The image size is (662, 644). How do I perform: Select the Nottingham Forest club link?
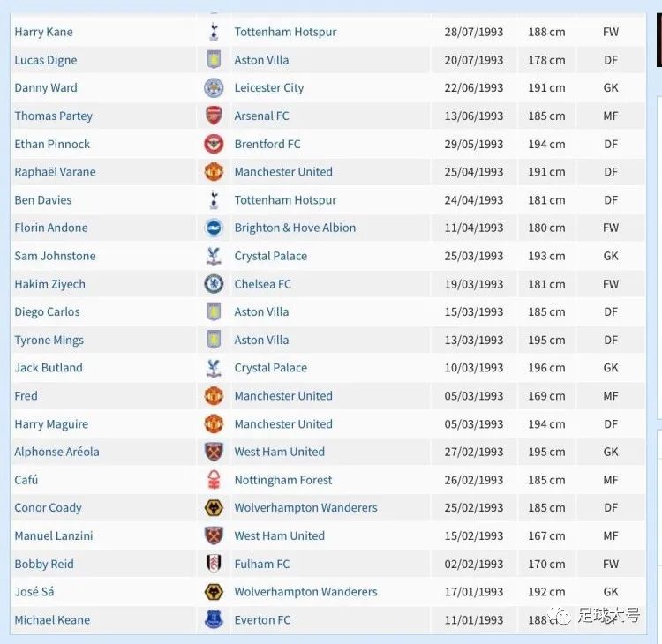tap(283, 480)
